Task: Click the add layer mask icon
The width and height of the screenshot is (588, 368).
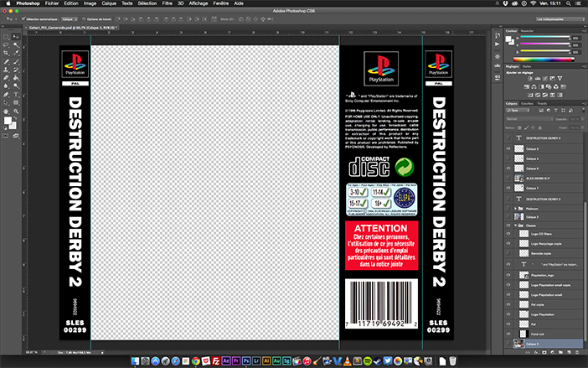Action: tap(544, 352)
